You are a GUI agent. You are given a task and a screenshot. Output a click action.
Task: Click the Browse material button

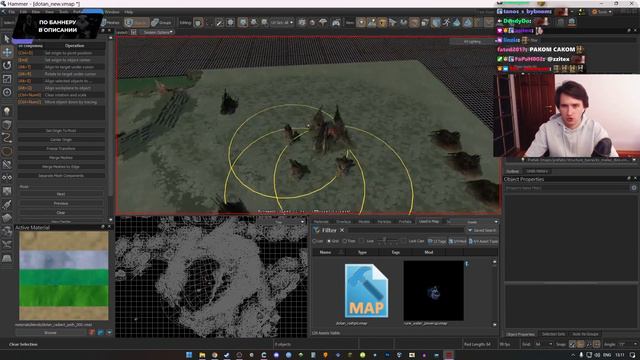coord(51,333)
